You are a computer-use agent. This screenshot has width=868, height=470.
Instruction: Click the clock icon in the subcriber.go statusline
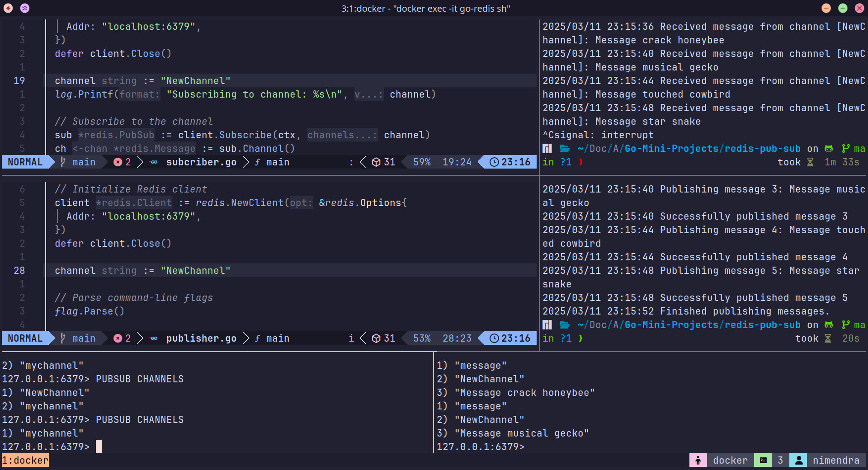pos(494,162)
